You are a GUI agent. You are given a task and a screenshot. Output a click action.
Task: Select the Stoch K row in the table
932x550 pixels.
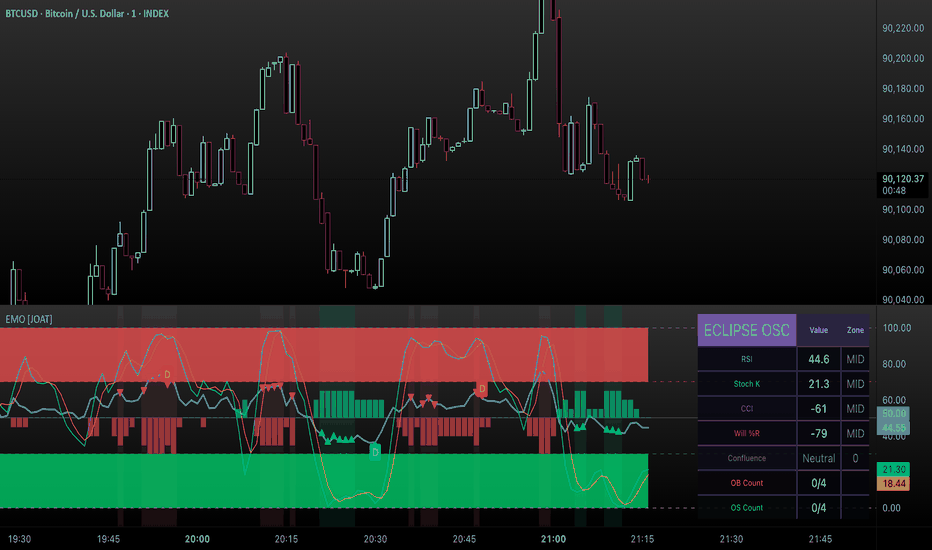783,384
